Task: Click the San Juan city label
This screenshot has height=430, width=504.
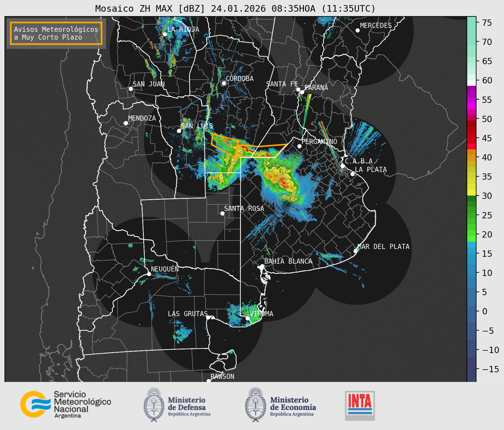Action: pos(148,84)
